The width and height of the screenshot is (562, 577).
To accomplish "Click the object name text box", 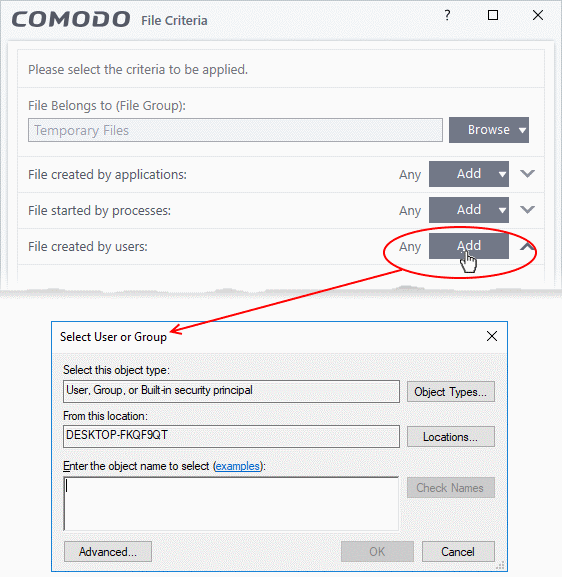I will pyautogui.click(x=231, y=504).
